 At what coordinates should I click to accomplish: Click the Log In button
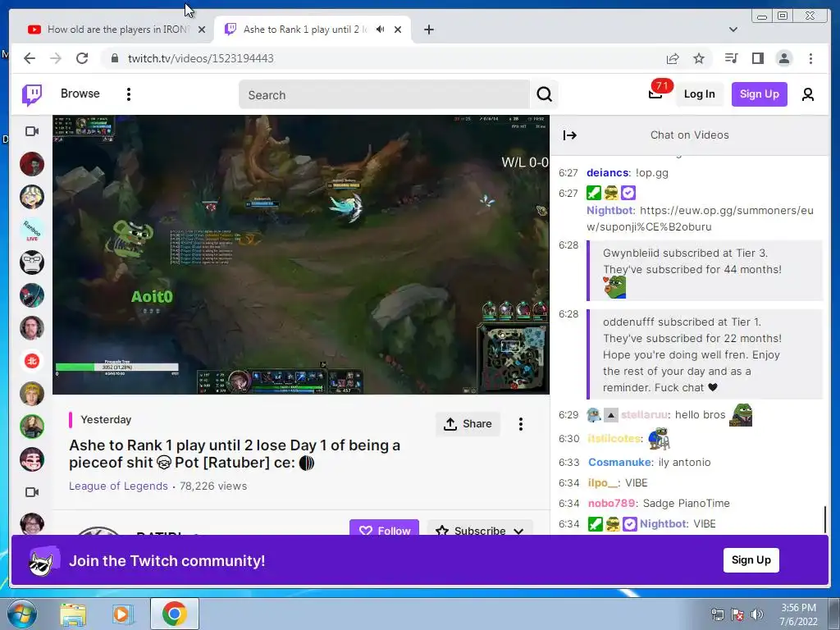[x=699, y=94]
